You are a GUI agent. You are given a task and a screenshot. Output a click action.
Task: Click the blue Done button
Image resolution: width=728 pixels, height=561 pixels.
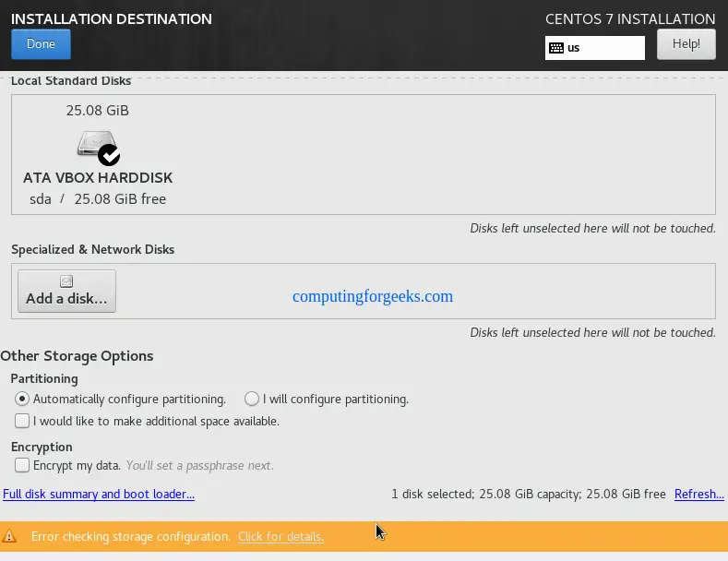click(41, 44)
